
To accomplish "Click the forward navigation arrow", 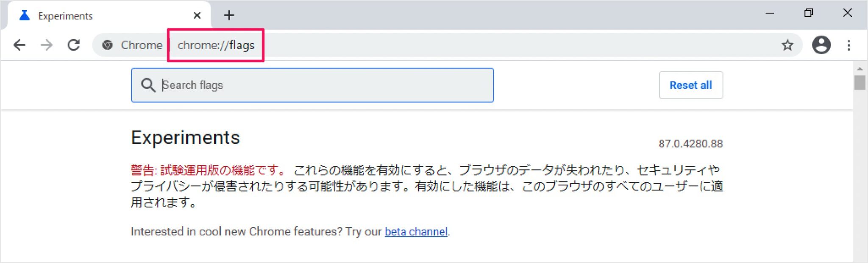I will [47, 45].
